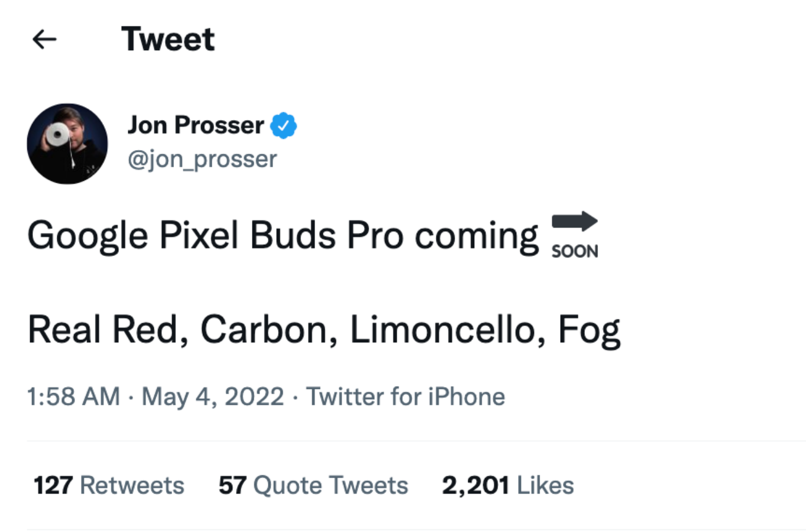Open Jon Prosser's profile picture
Viewport: 806px width, 532px height.
(67, 143)
